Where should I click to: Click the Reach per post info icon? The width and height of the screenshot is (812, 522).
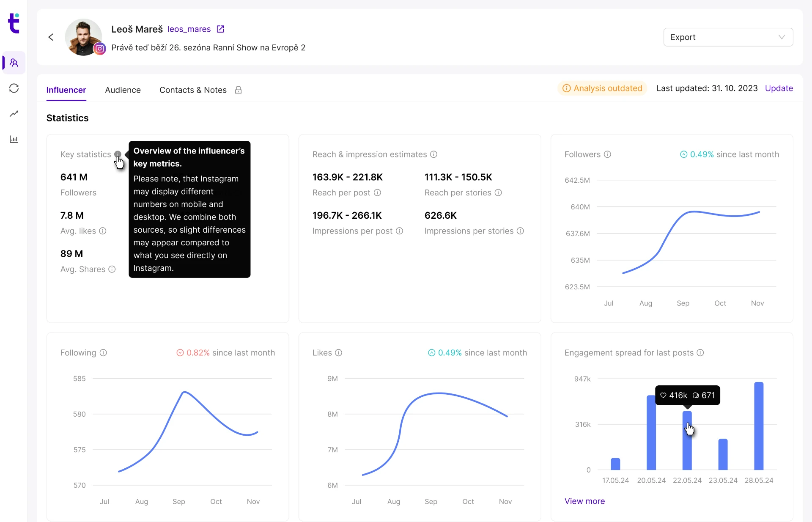coord(378,192)
